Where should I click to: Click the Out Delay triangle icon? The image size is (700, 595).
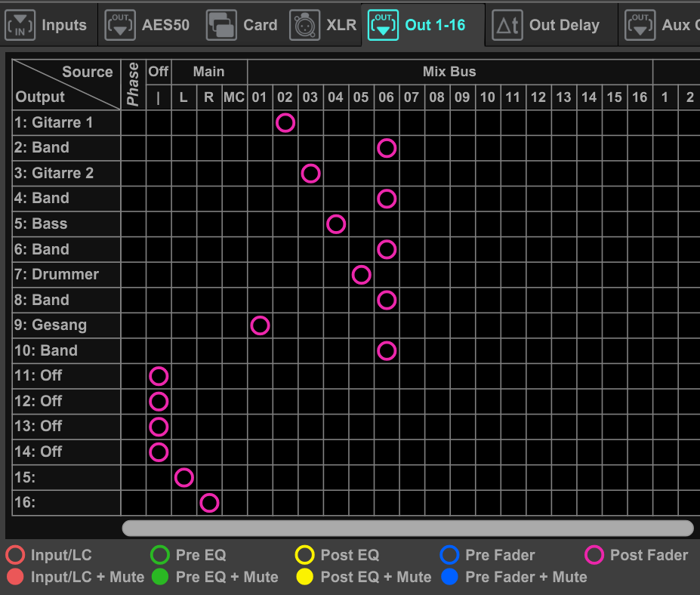coord(507,25)
